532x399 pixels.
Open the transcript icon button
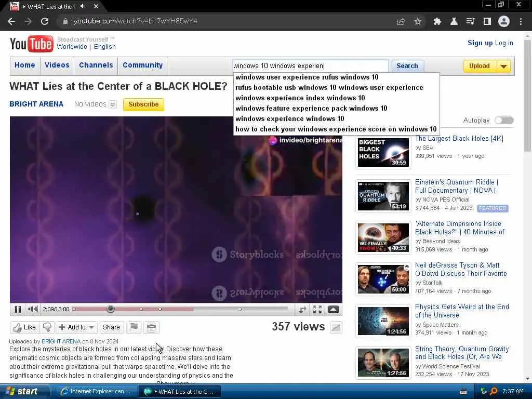coord(151,327)
